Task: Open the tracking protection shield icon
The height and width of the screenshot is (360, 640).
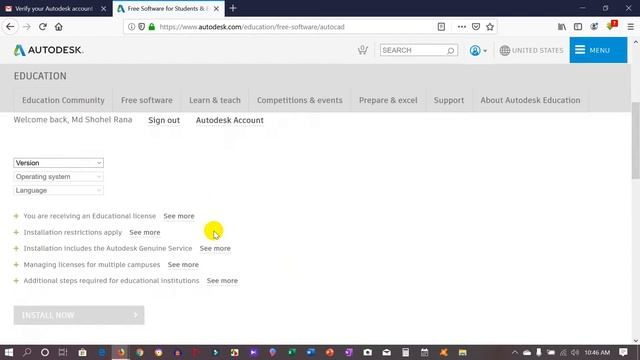Action: [x=142, y=27]
